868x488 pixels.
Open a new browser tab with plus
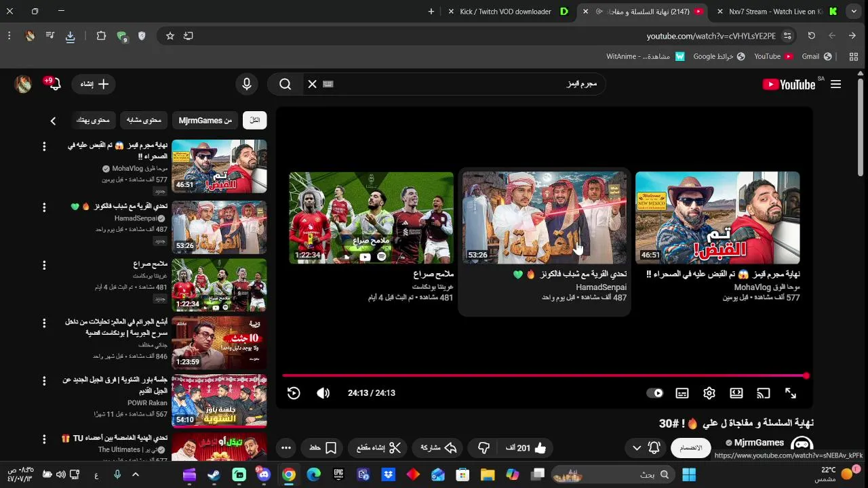[x=431, y=12]
